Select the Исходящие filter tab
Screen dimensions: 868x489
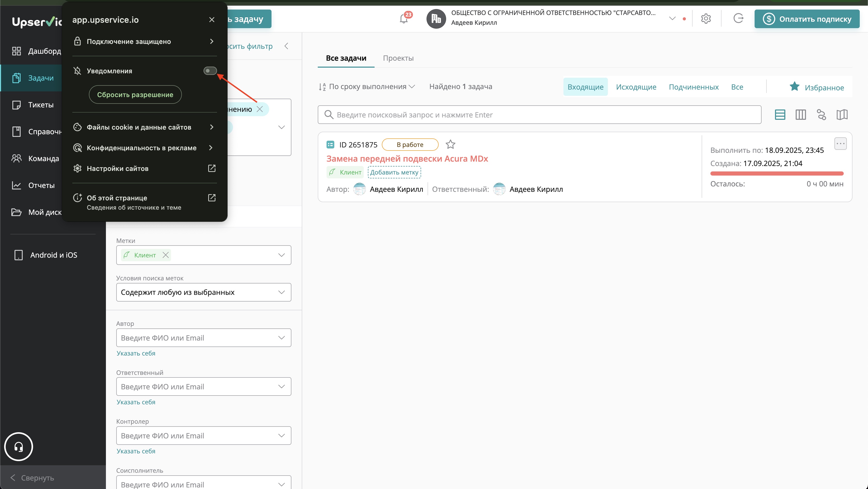tap(636, 87)
